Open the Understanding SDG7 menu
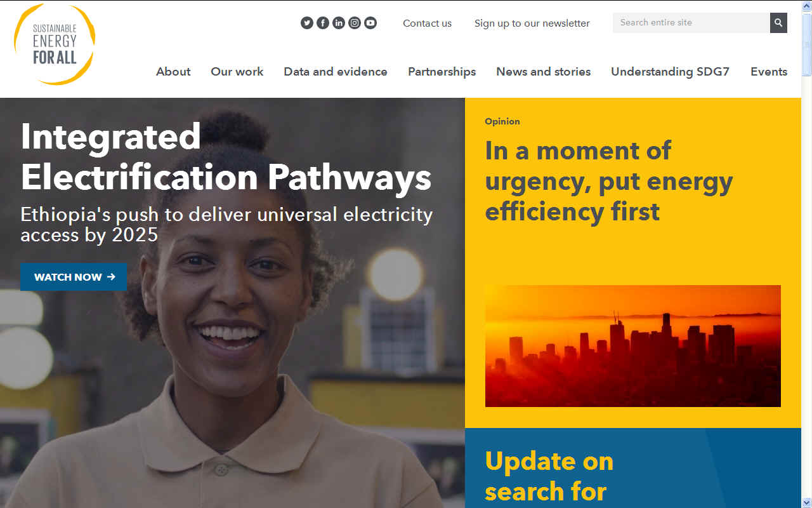 pyautogui.click(x=671, y=72)
